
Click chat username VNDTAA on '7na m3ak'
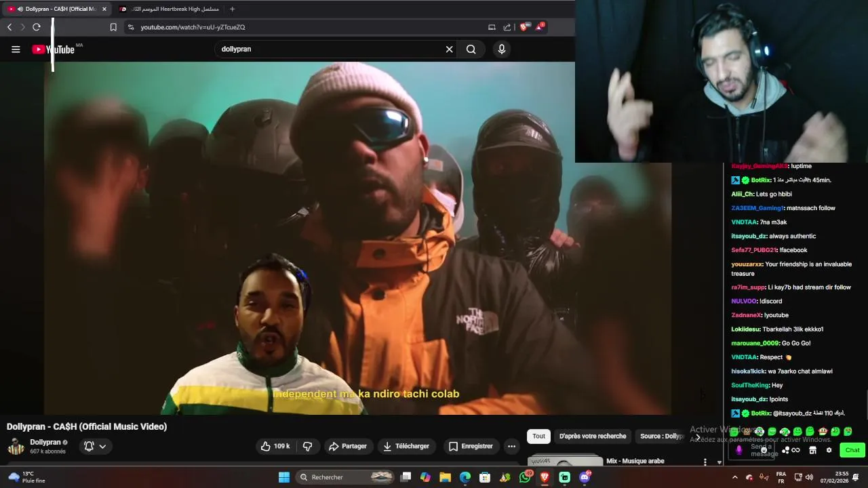(x=744, y=222)
